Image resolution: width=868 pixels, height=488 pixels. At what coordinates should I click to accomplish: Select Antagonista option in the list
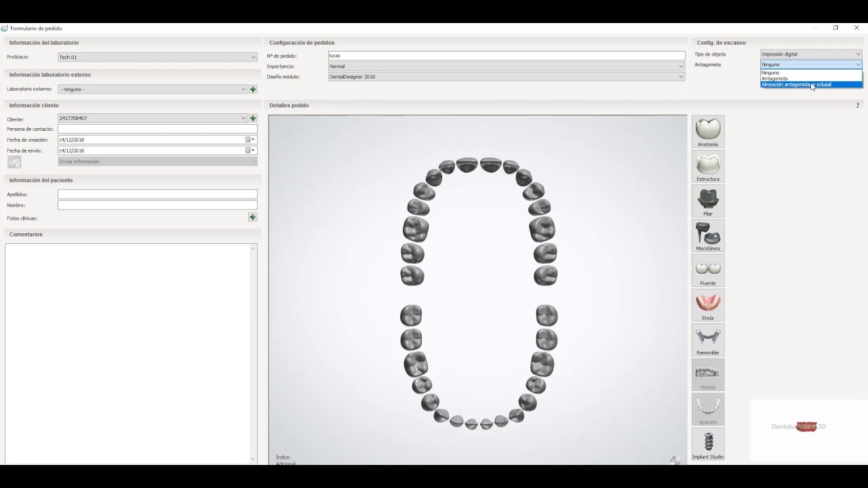tap(811, 79)
